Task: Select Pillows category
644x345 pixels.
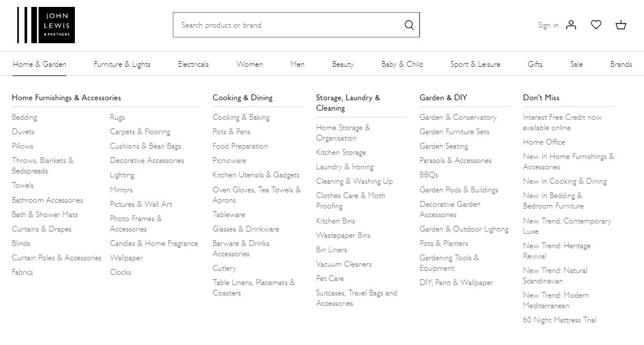Action: pos(22,146)
